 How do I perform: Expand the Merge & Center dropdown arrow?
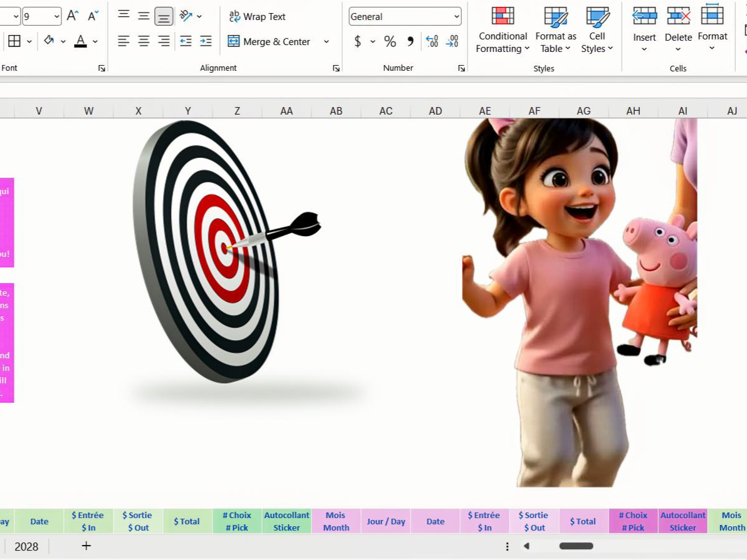tap(326, 41)
